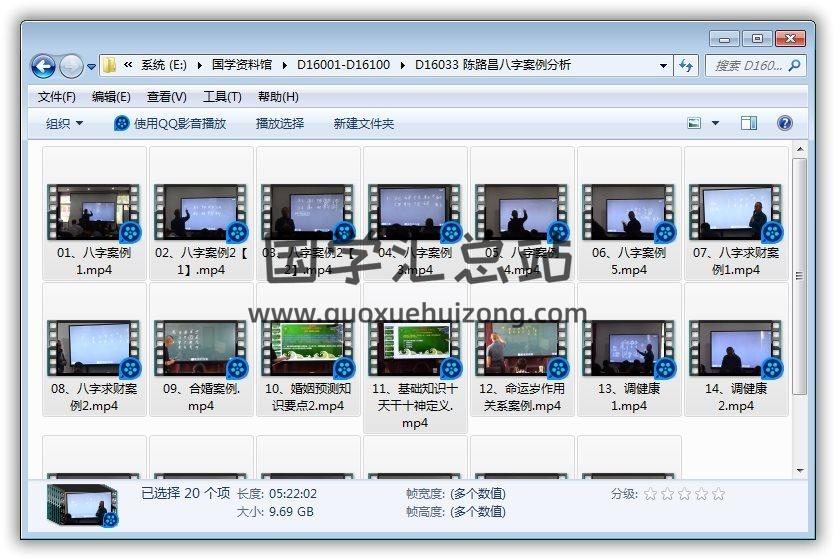The image size is (836, 560).
Task: Open the 组织 dropdown menu
Action: point(64,123)
